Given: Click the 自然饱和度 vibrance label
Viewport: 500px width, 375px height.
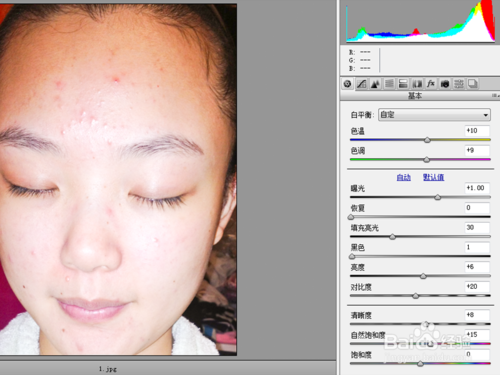Looking at the screenshot, I should point(368,335).
